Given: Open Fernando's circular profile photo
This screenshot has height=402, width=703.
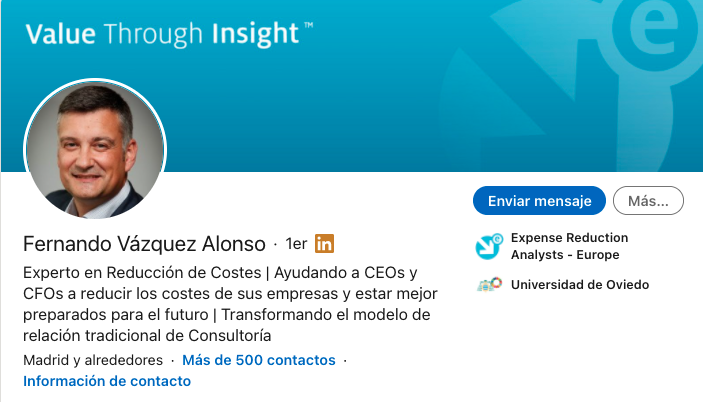Looking at the screenshot, I should pyautogui.click(x=95, y=150).
